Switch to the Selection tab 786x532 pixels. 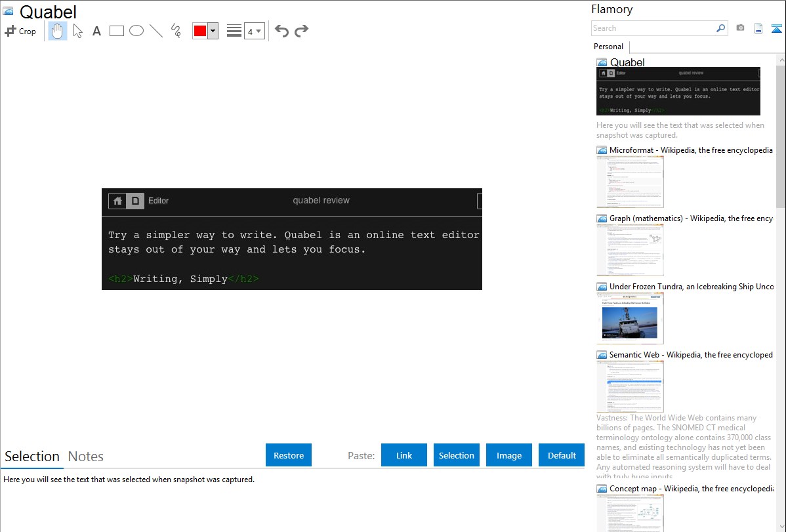click(32, 457)
